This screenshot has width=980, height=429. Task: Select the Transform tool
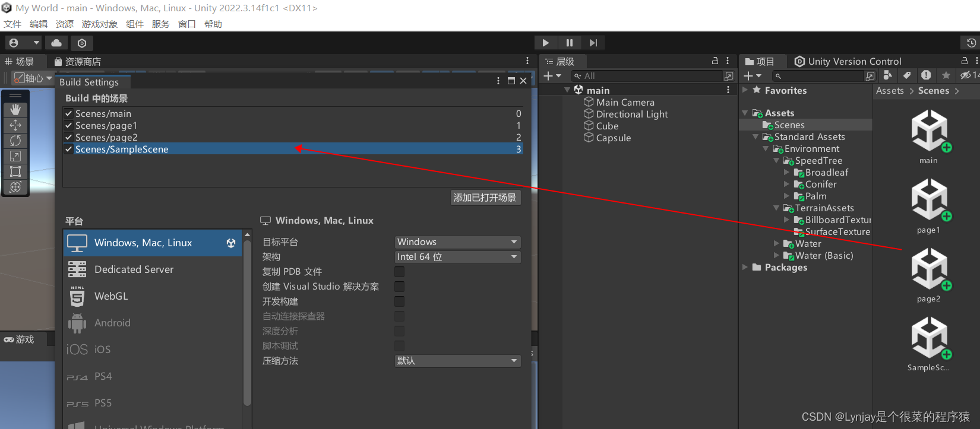pyautogui.click(x=15, y=187)
